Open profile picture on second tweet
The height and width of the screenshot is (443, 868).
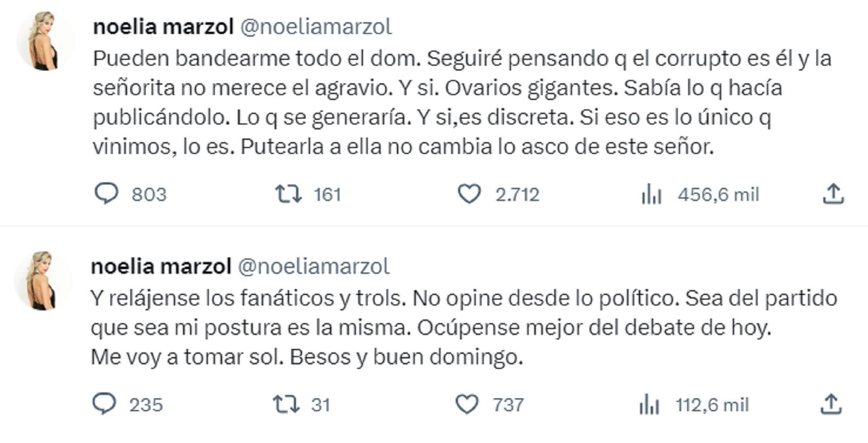43,281
